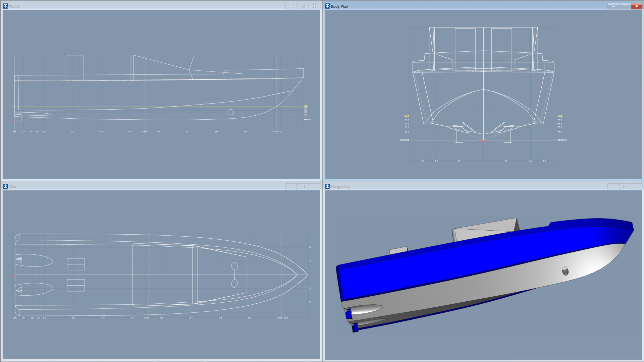Click the Profile window's system icon
The height and width of the screenshot is (362, 644).
coord(5,6)
